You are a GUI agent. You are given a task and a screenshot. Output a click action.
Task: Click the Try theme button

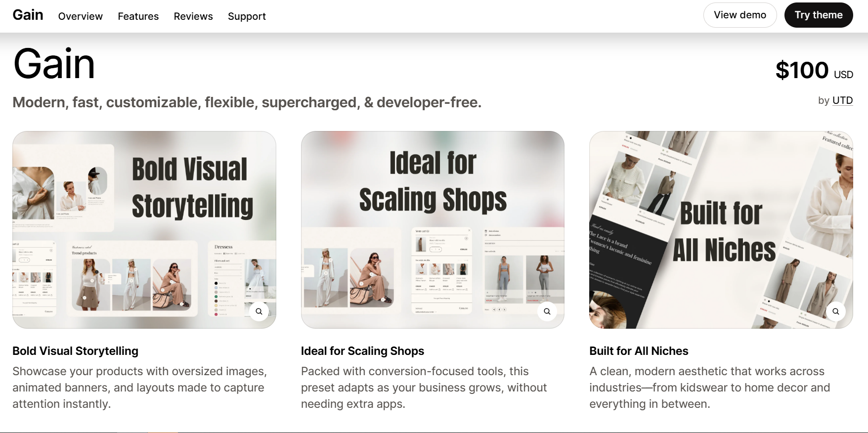click(x=819, y=15)
